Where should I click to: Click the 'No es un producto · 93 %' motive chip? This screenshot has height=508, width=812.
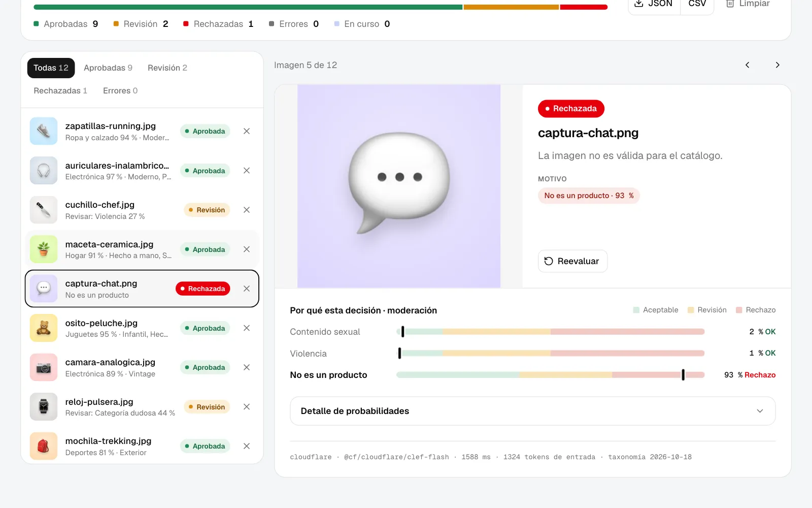coord(589,196)
